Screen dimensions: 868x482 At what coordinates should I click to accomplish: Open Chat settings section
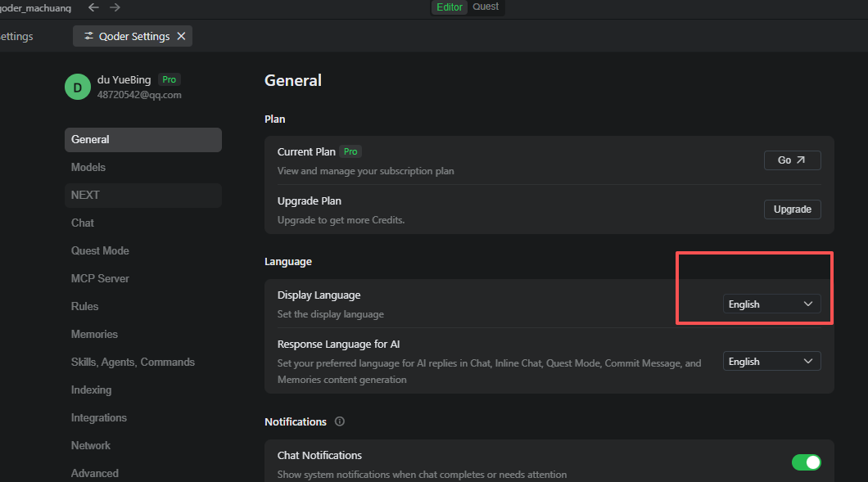142,223
